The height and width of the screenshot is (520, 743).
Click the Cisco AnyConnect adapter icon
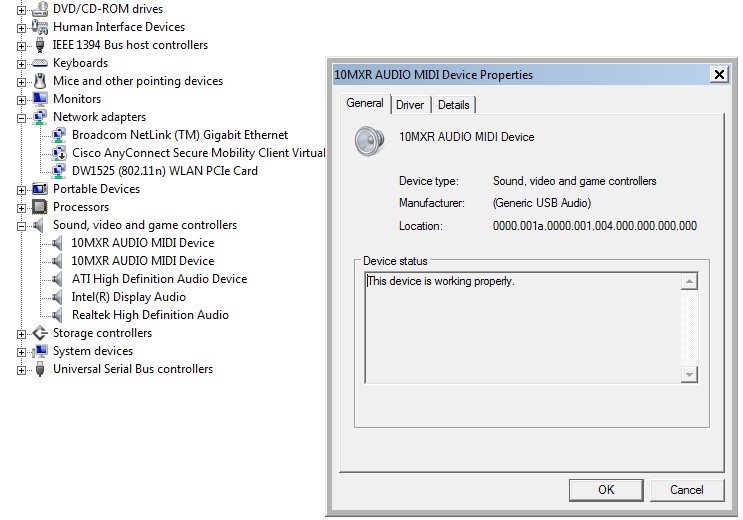pyautogui.click(x=59, y=153)
